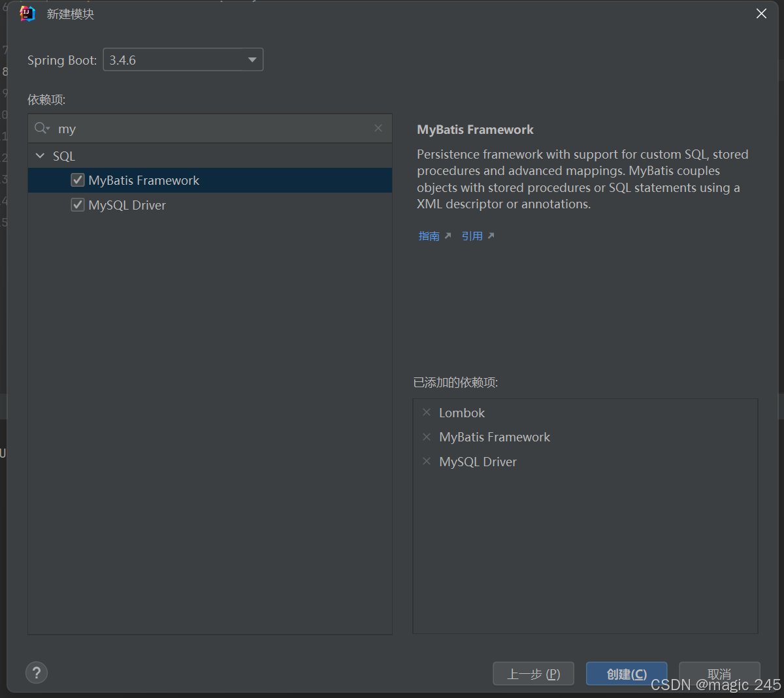Click the 取消 cancel button

click(719, 674)
